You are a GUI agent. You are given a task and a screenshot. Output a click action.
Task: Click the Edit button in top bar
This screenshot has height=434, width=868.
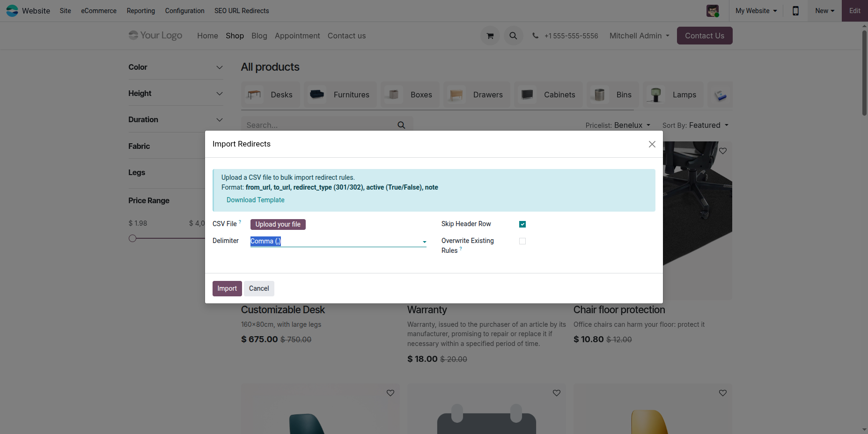pos(855,11)
